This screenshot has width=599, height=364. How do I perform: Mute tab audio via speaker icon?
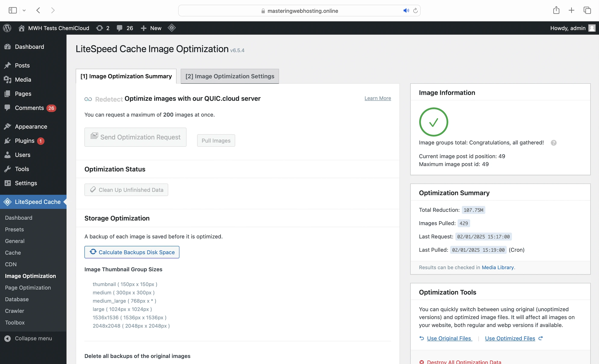406,10
